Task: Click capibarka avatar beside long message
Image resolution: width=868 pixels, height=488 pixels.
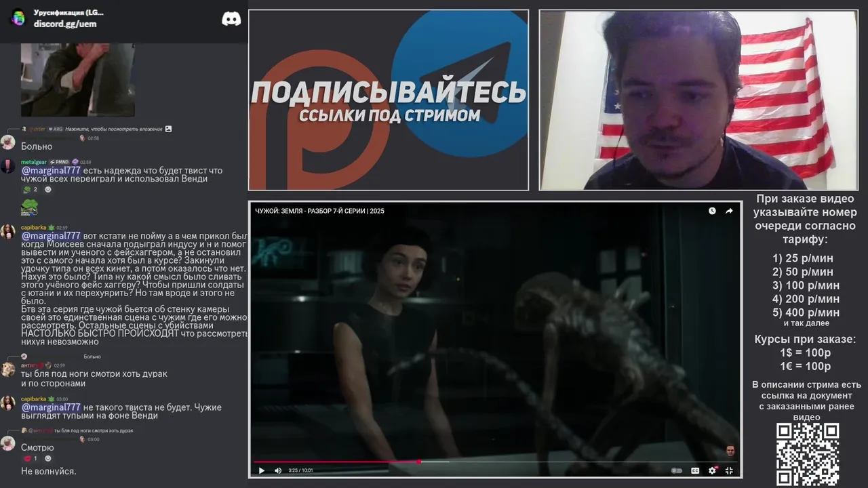Action: click(8, 232)
